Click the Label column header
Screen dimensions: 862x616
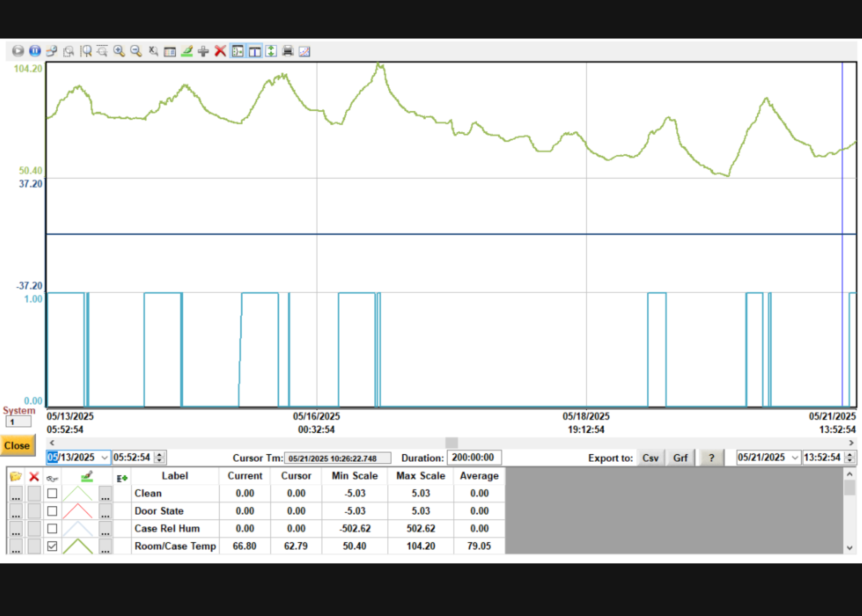coord(175,476)
